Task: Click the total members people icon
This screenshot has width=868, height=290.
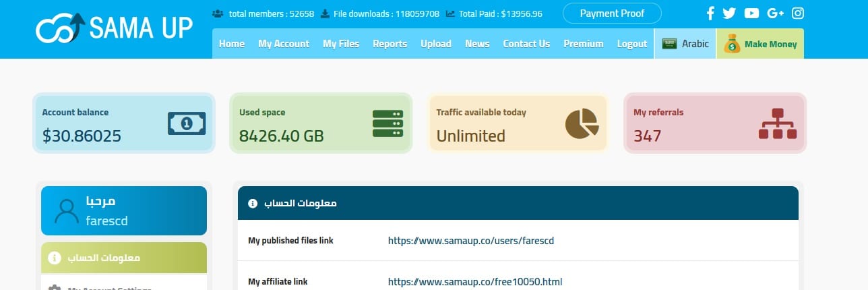Action: [x=218, y=13]
